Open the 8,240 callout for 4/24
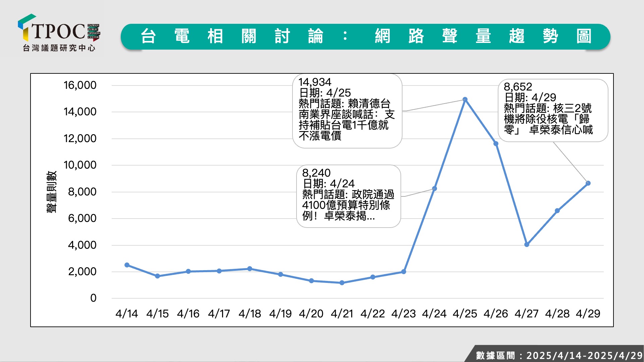 [x=348, y=196]
